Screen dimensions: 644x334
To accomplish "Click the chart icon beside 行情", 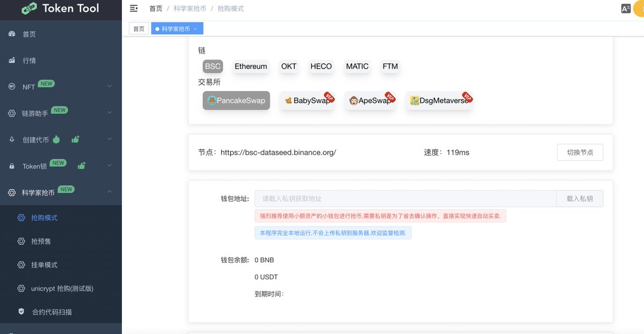I will [x=12, y=61].
